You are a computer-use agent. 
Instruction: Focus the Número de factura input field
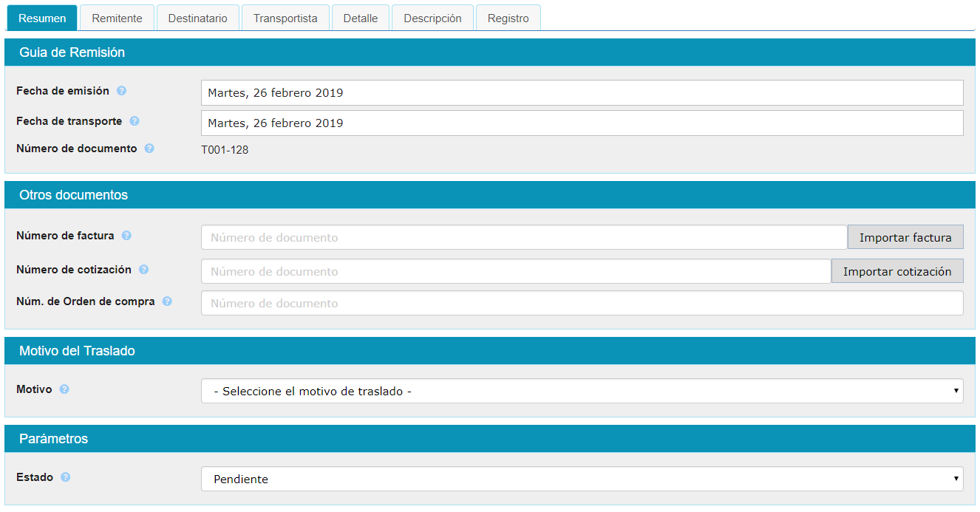click(523, 237)
